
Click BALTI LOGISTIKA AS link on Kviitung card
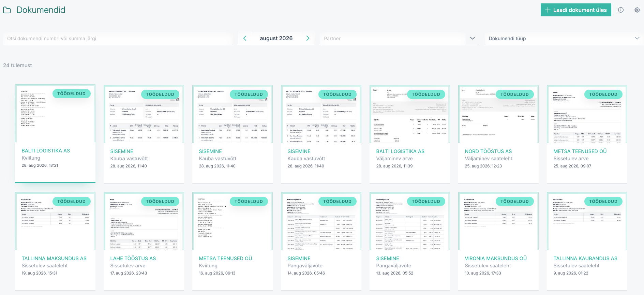(x=46, y=151)
